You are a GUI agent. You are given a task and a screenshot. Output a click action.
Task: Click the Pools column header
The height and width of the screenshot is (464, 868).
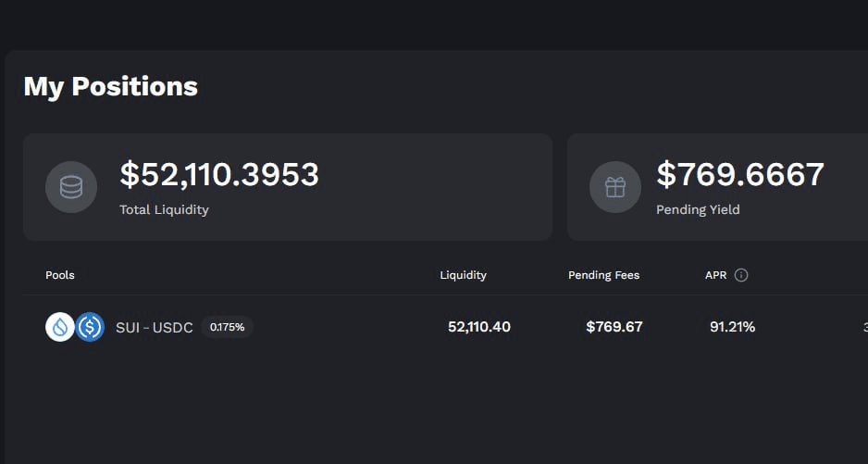(60, 275)
